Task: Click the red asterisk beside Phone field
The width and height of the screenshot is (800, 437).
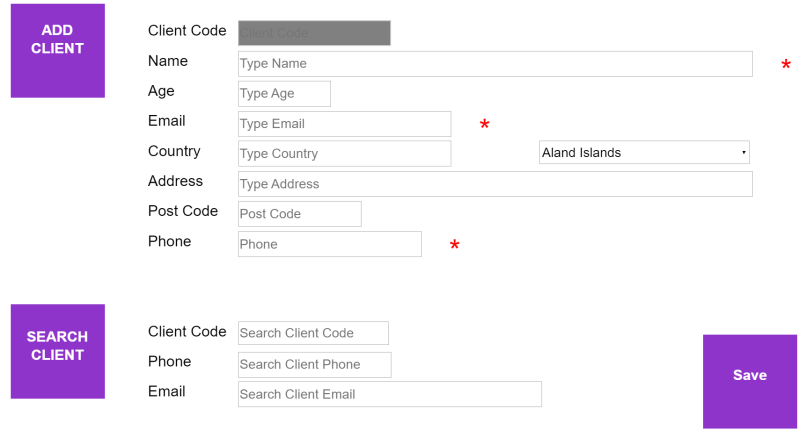Action: (x=454, y=245)
